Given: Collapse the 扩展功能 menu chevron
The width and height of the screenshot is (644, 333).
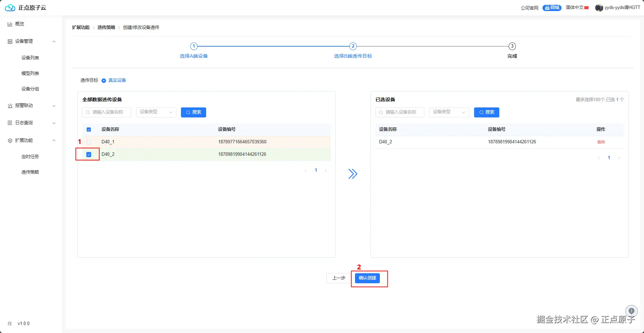Looking at the screenshot, I should click(54, 141).
